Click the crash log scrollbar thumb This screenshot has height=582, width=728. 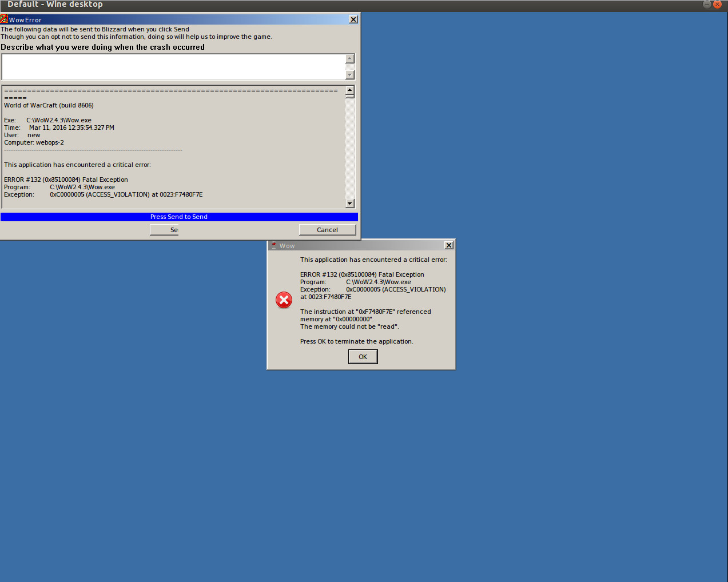point(350,96)
